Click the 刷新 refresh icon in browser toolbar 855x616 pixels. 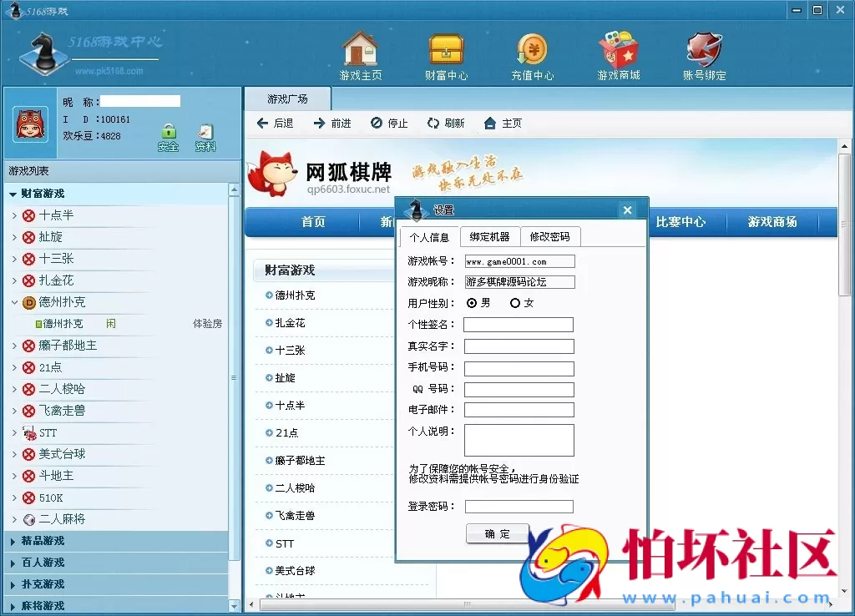click(x=431, y=123)
